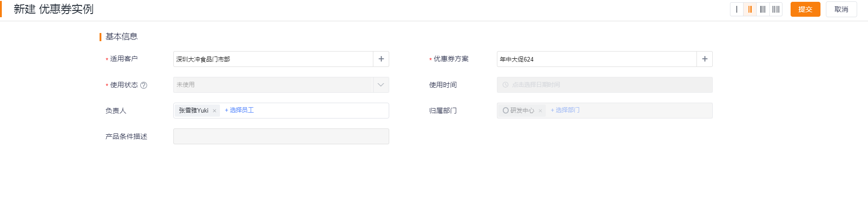
Task: Remove 研发中心 tag from 归属部门
Action: [540, 111]
